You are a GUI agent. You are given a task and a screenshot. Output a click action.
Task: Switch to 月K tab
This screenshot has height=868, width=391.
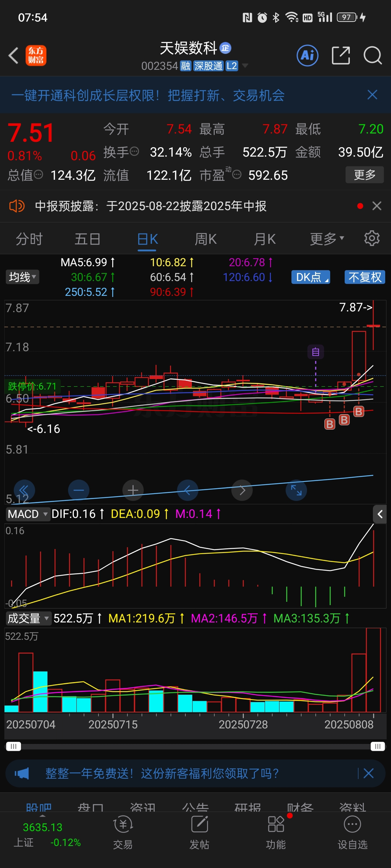(265, 239)
